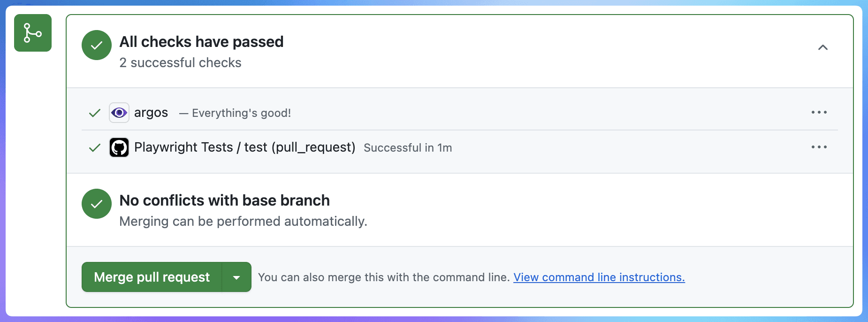Open the three-dot menu for Playwright Tests

(x=819, y=147)
